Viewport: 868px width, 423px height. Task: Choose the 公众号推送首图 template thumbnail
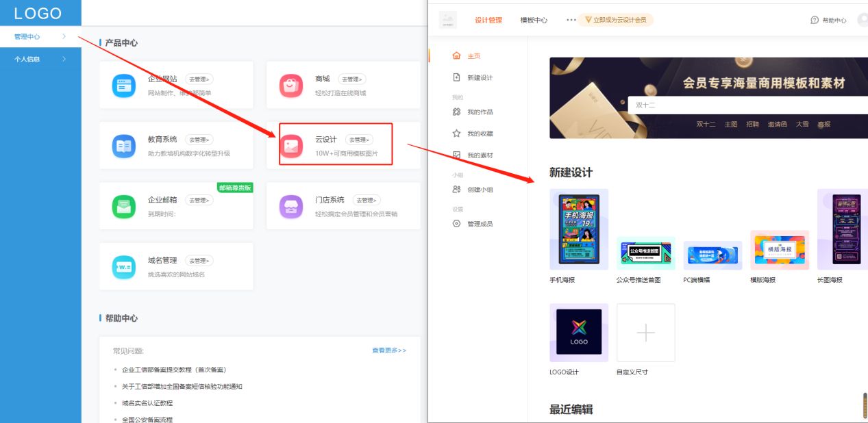[x=645, y=253]
